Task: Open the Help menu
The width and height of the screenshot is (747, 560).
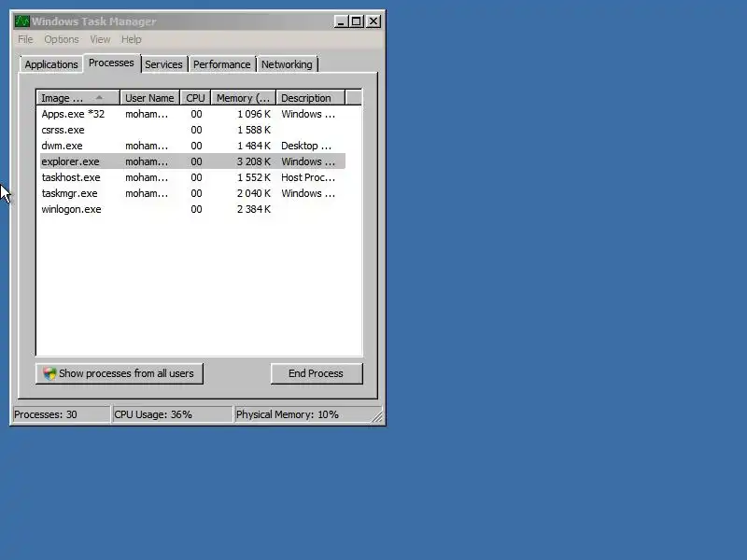Action: click(x=131, y=39)
